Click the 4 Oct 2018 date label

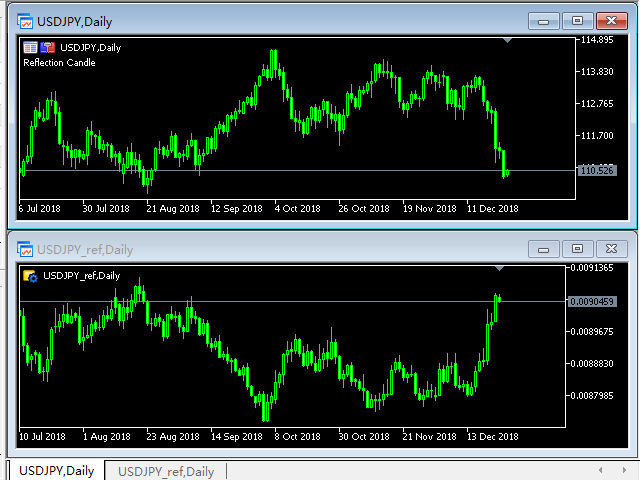(298, 209)
